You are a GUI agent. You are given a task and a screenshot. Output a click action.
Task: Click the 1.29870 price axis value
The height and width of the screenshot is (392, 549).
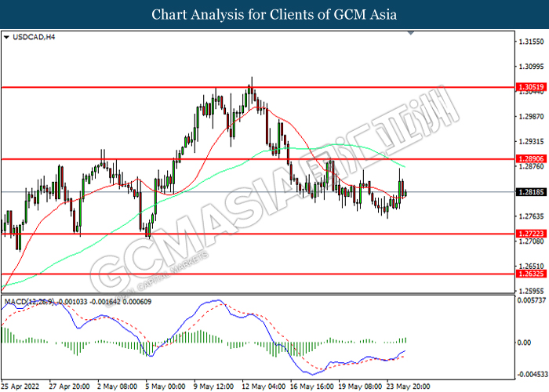(x=531, y=117)
